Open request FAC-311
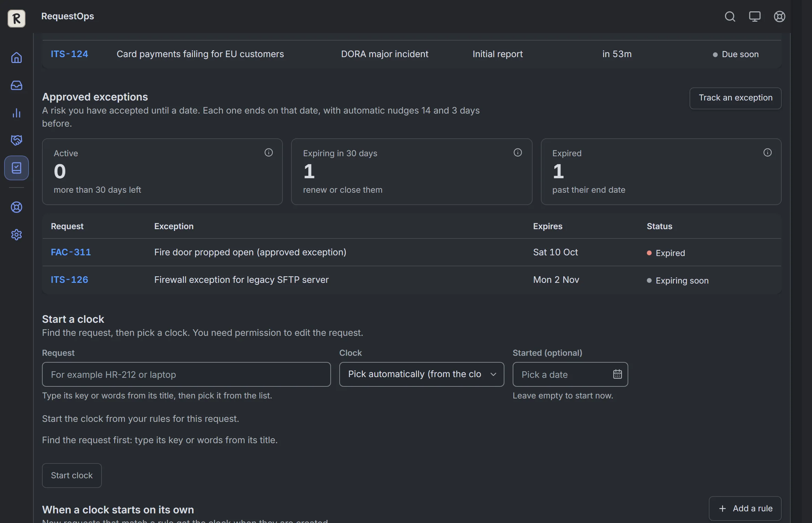This screenshot has height=523, width=812. (x=71, y=252)
